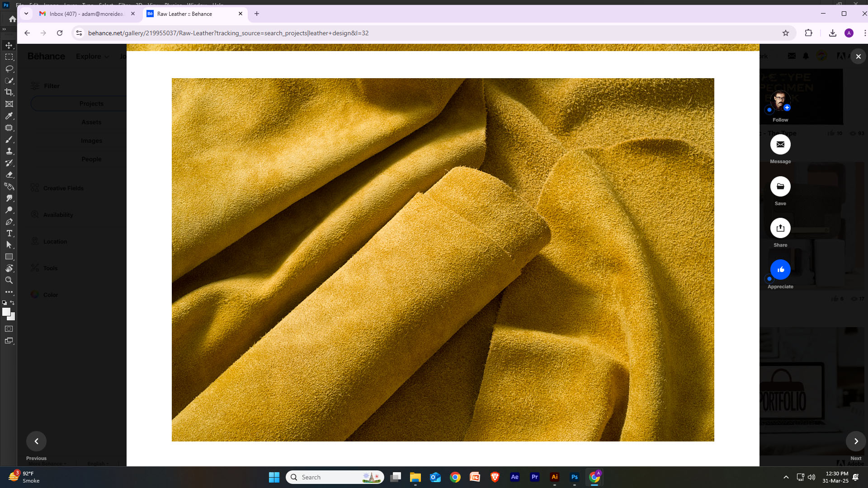Screen dimensions: 868x488
Task: Open a new browser tab
Action: [257, 14]
